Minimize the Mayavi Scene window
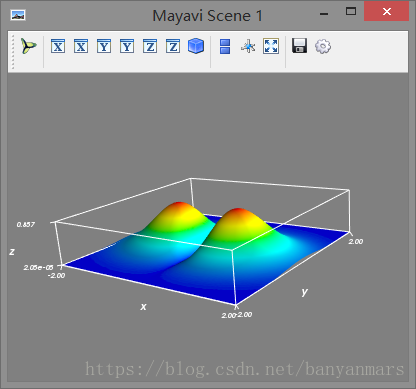The image size is (416, 389). tap(324, 14)
